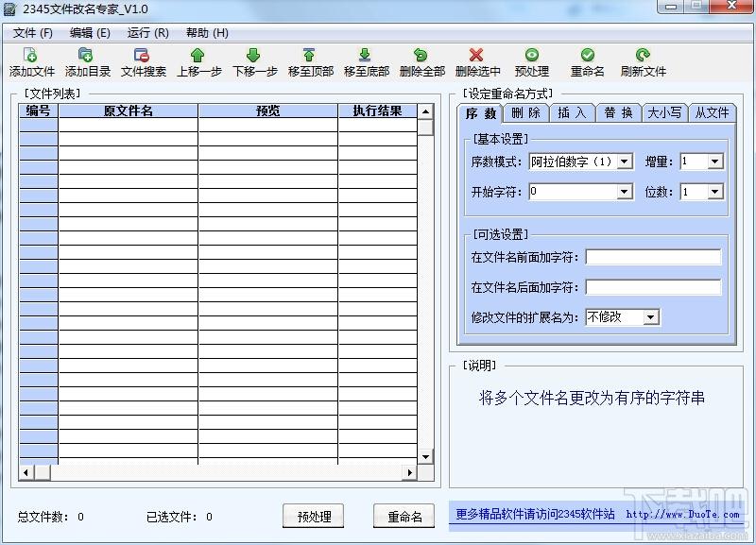756x545 pixels.
Task: Click the 编号 column header
Action: pos(39,111)
